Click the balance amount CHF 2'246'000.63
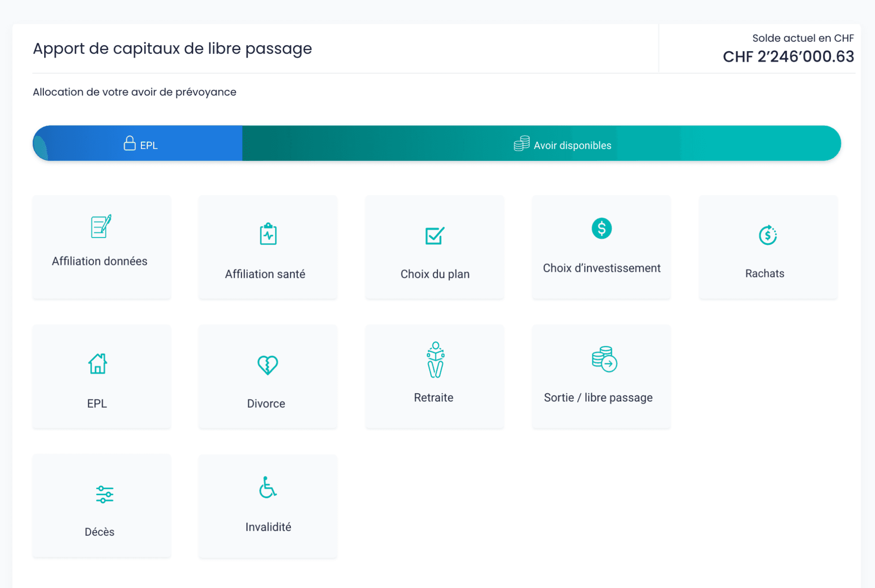The image size is (875, 588). click(788, 57)
